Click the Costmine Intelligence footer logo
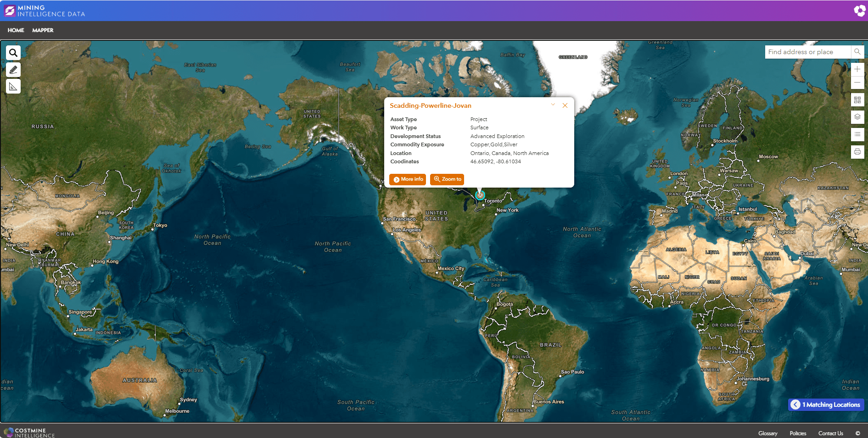This screenshot has height=438, width=868. pyautogui.click(x=29, y=432)
